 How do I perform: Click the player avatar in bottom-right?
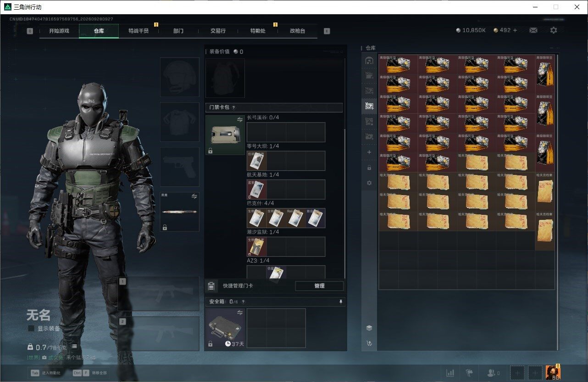(553, 373)
